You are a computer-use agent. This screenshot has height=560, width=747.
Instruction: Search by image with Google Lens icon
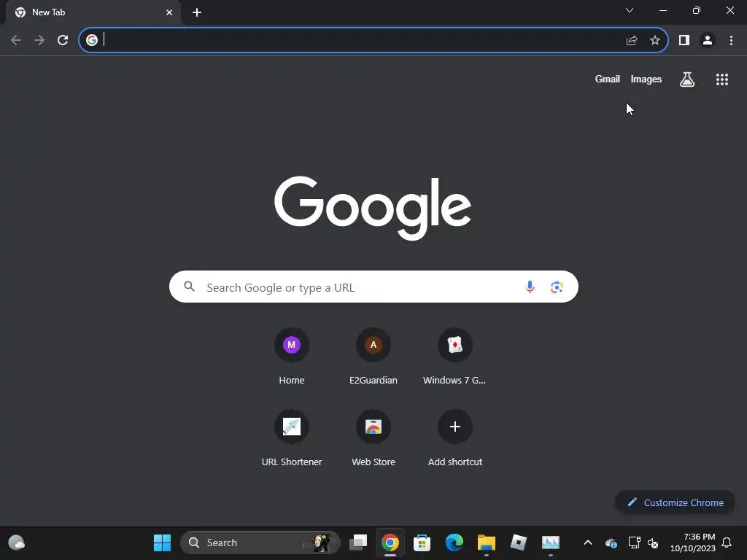pyautogui.click(x=557, y=287)
